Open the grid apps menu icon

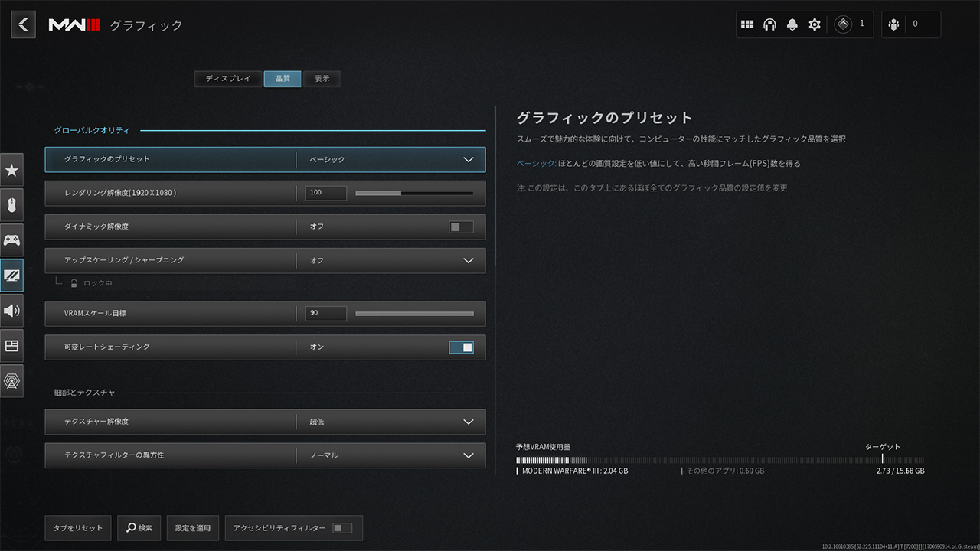point(747,24)
